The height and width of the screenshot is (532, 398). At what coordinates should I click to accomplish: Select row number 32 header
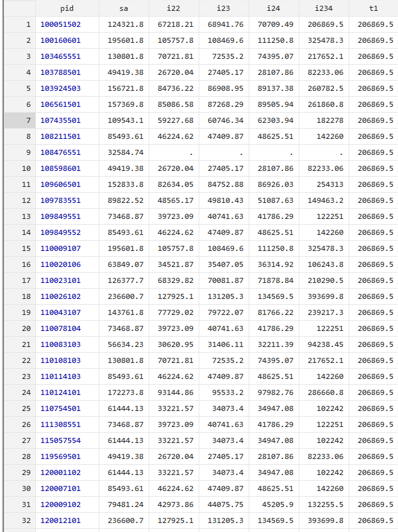(x=20, y=520)
